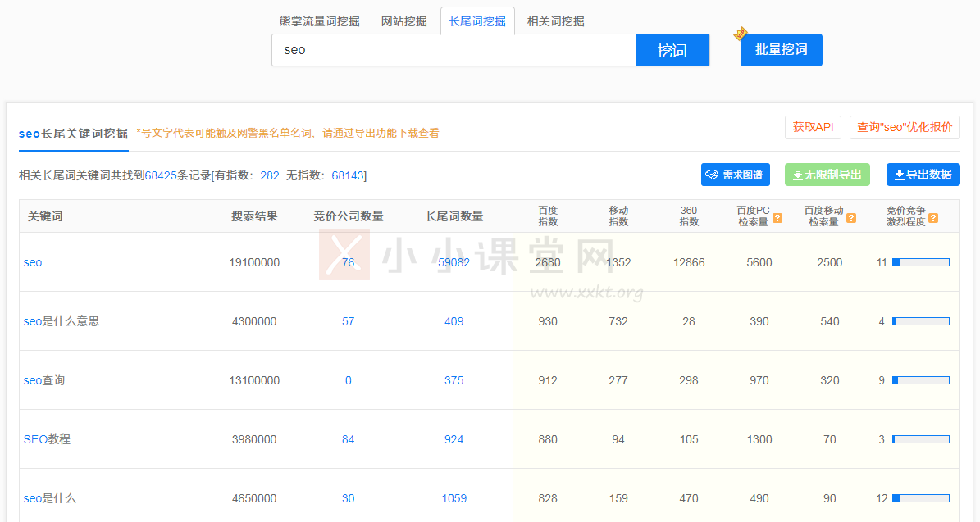Click search result value 13100000
The image size is (980, 522).
coord(254,380)
